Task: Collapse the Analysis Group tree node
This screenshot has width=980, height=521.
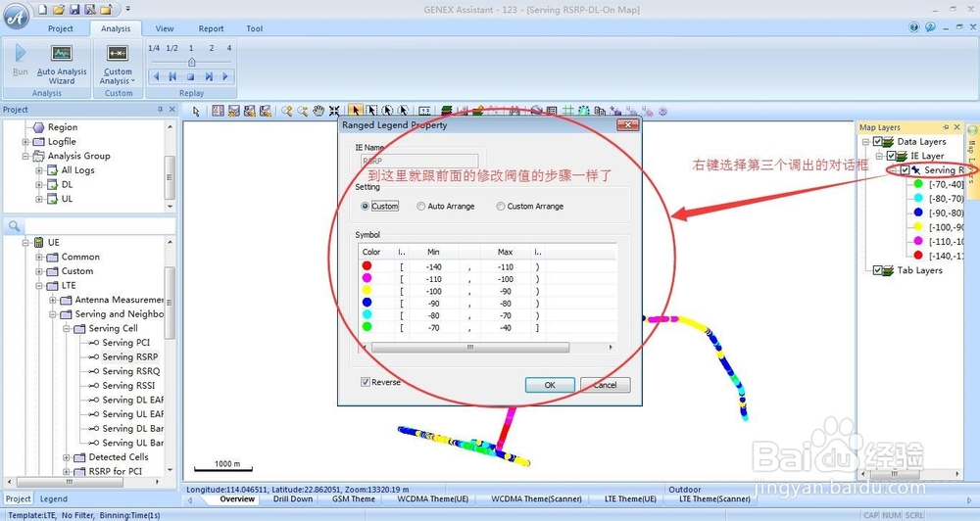Action: (x=25, y=156)
